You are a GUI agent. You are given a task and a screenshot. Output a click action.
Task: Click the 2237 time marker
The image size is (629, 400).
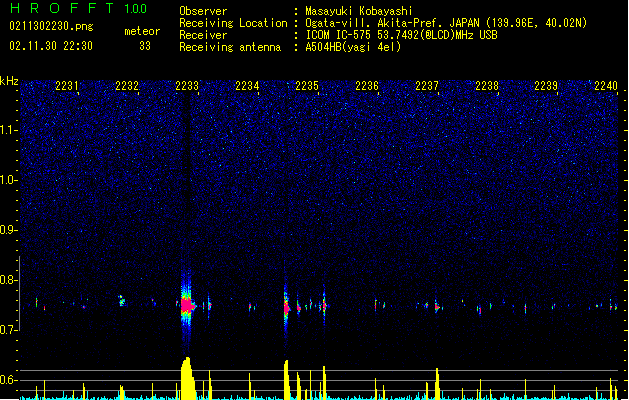[427, 86]
